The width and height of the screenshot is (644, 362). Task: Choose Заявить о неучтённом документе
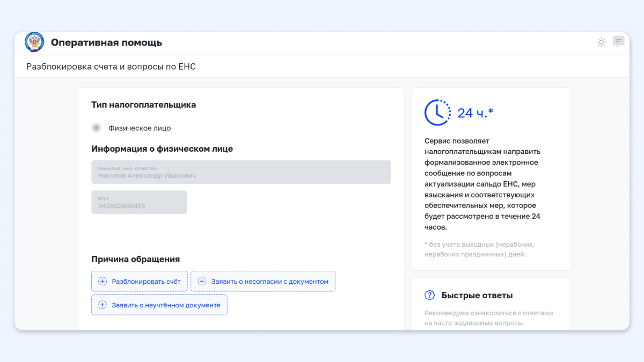coord(159,305)
